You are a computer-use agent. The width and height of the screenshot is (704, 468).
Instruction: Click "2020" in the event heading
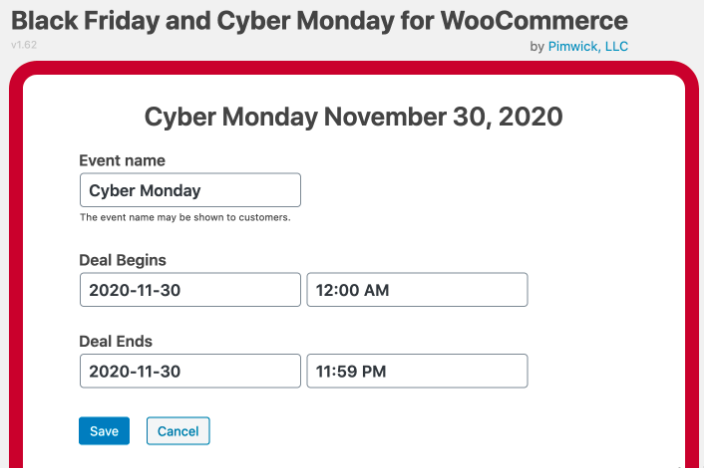tap(531, 117)
